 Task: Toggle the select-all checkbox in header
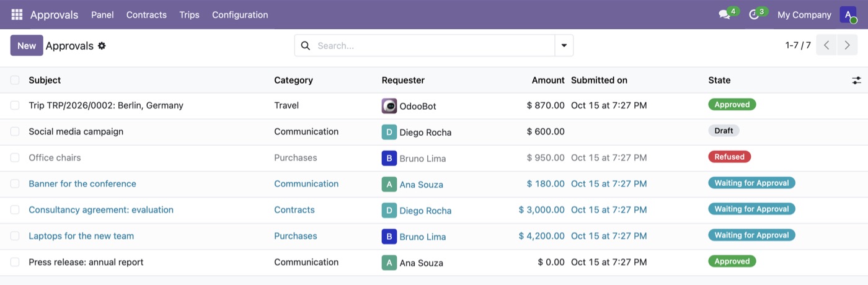click(15, 80)
